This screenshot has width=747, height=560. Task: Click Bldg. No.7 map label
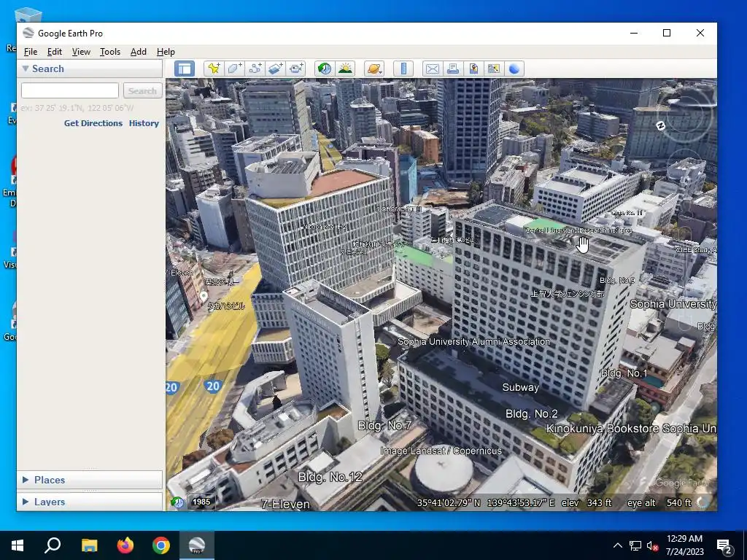click(x=384, y=425)
